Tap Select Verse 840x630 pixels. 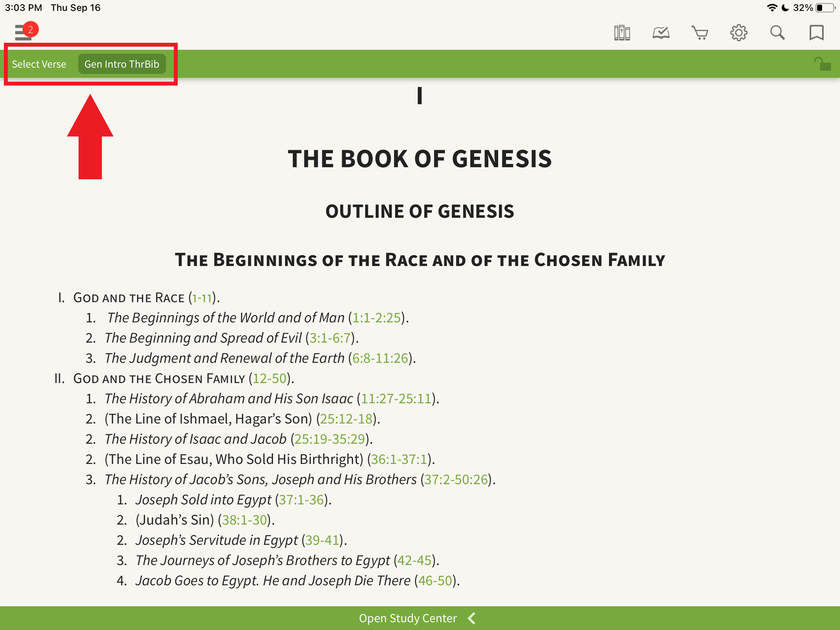[39, 64]
